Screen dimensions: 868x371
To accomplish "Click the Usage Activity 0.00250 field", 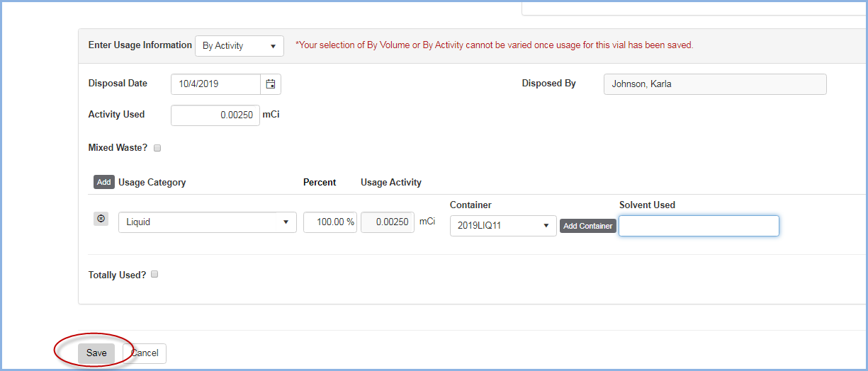I will (x=388, y=222).
